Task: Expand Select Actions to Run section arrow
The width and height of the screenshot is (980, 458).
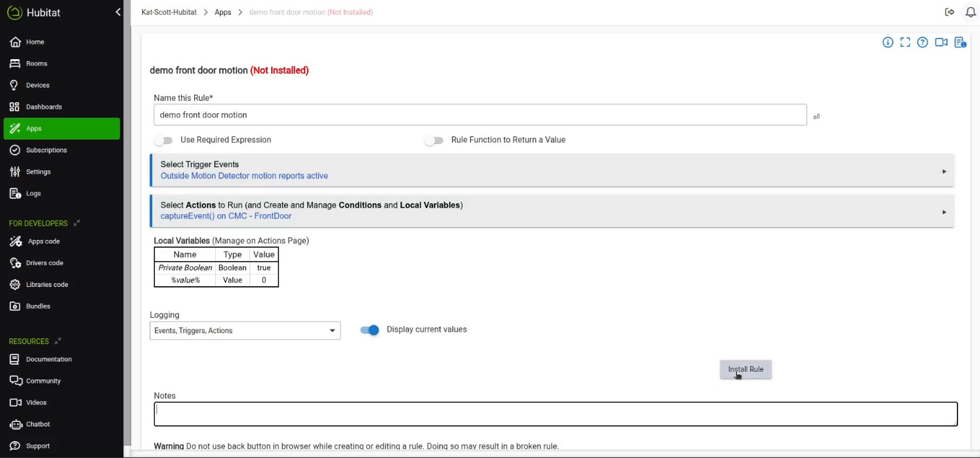Action: click(944, 212)
